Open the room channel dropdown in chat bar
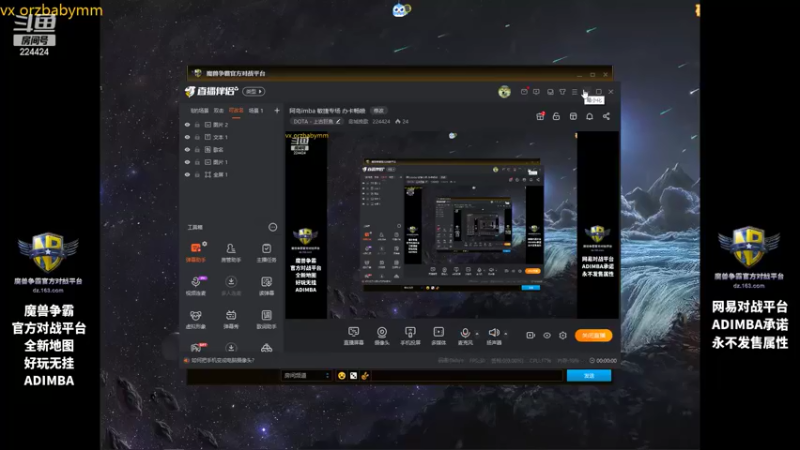 pyautogui.click(x=307, y=376)
